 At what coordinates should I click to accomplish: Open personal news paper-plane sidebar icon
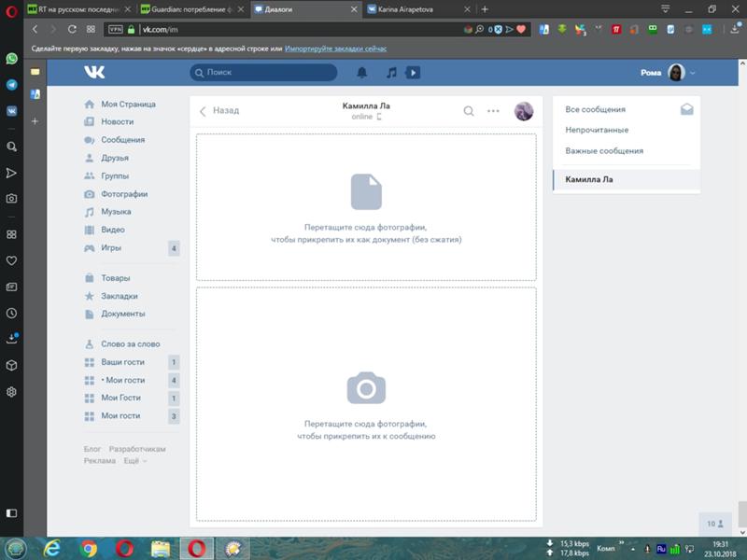tap(11, 173)
